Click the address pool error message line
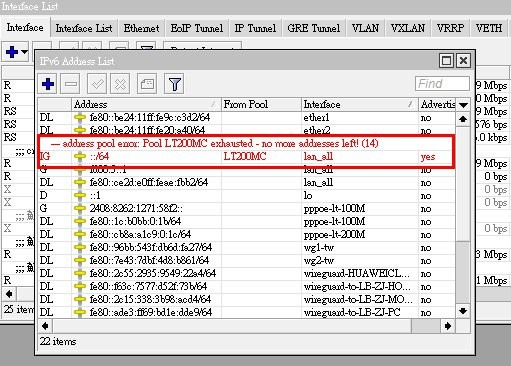The image size is (511, 366). coord(215,143)
